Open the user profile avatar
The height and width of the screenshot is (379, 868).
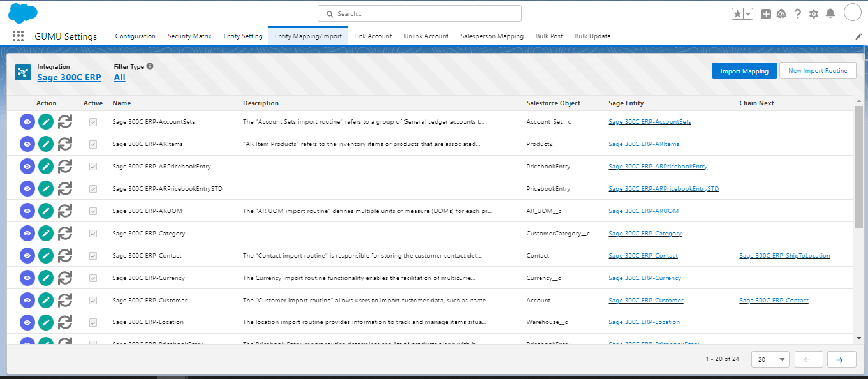[x=853, y=12]
